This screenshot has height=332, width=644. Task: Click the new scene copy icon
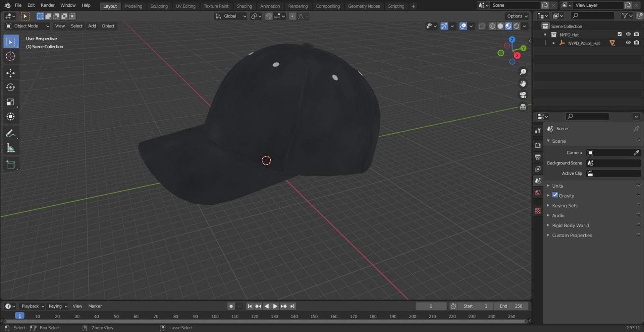pos(545,5)
